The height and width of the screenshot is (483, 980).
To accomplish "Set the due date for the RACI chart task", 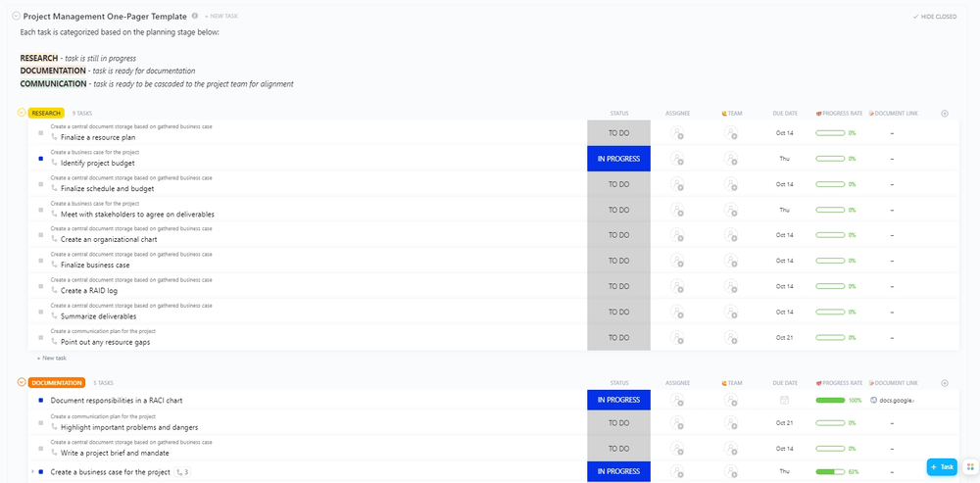I will click(784, 400).
